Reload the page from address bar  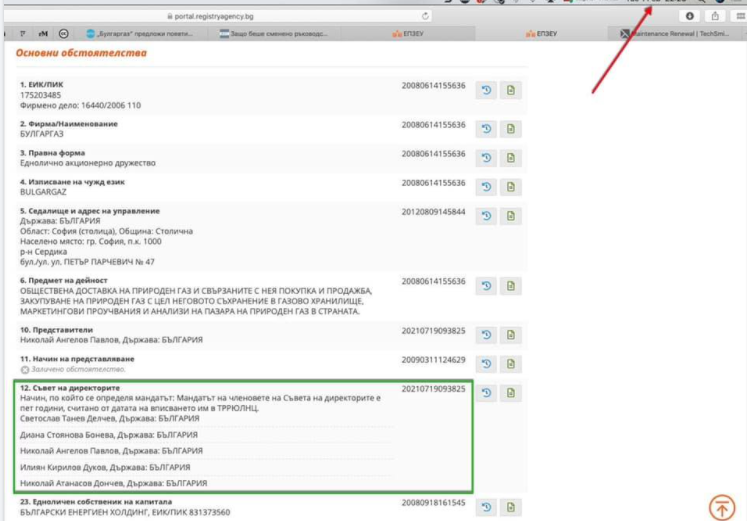point(425,15)
